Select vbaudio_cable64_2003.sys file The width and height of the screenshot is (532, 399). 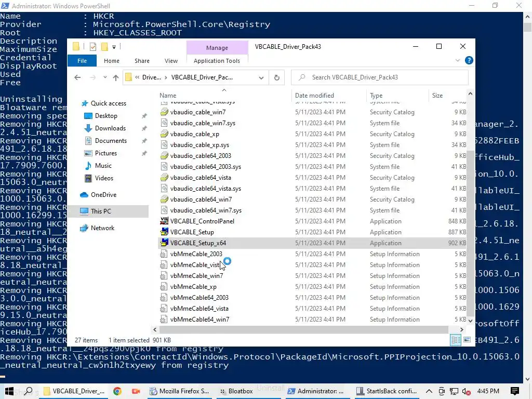206,167
